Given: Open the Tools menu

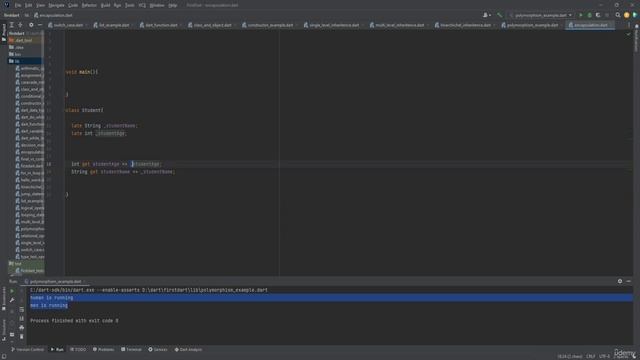Looking at the screenshot, I should pos(130,5).
